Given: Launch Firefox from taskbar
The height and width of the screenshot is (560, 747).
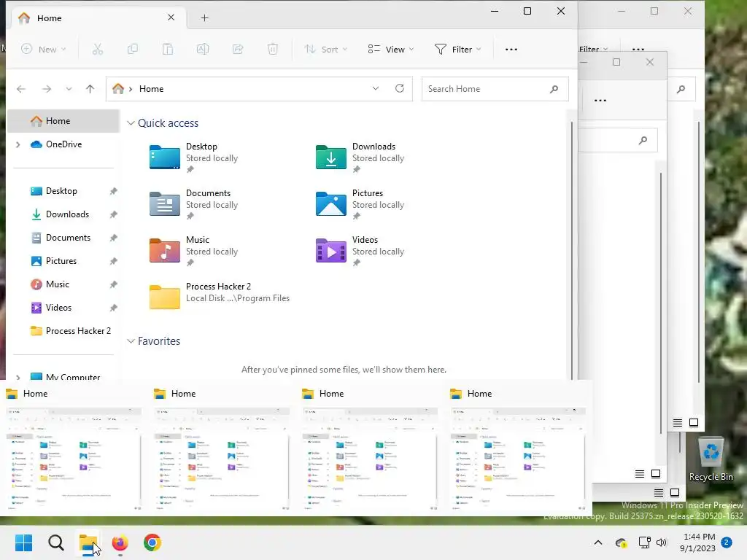Looking at the screenshot, I should pos(120,542).
